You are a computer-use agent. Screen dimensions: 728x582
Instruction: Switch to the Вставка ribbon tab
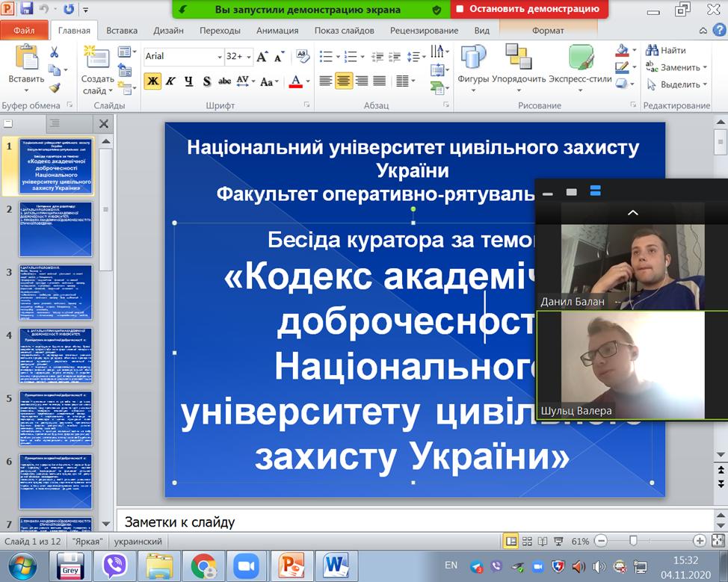(x=122, y=31)
